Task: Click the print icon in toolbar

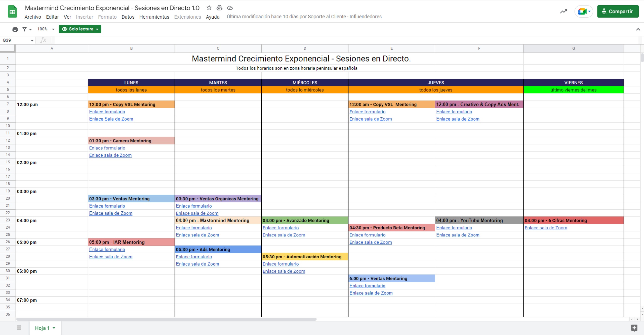Action: pyautogui.click(x=15, y=29)
